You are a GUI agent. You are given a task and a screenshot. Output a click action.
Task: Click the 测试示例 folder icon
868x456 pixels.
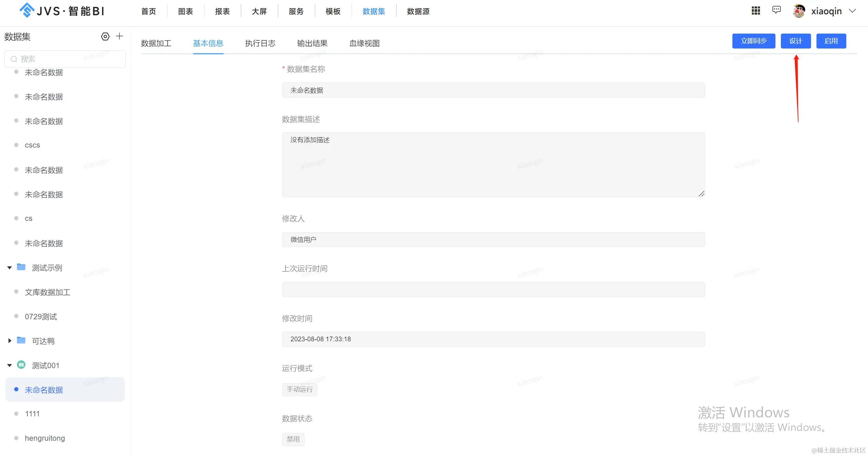point(21,267)
